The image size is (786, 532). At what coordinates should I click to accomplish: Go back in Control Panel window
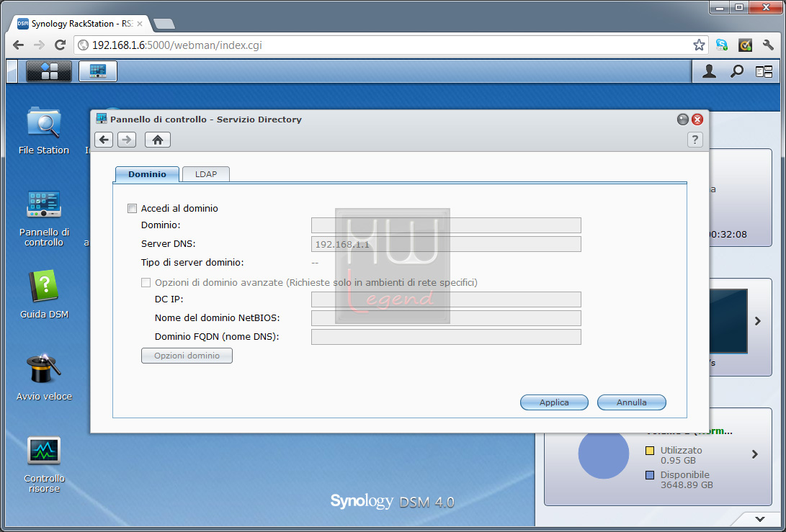pyautogui.click(x=104, y=140)
